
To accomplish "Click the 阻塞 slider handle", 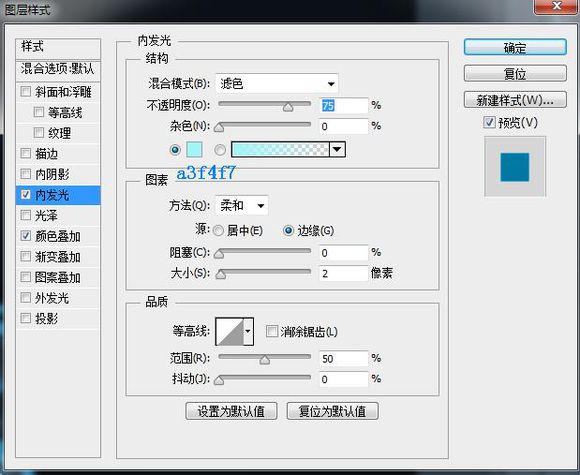I will pyautogui.click(x=219, y=254).
